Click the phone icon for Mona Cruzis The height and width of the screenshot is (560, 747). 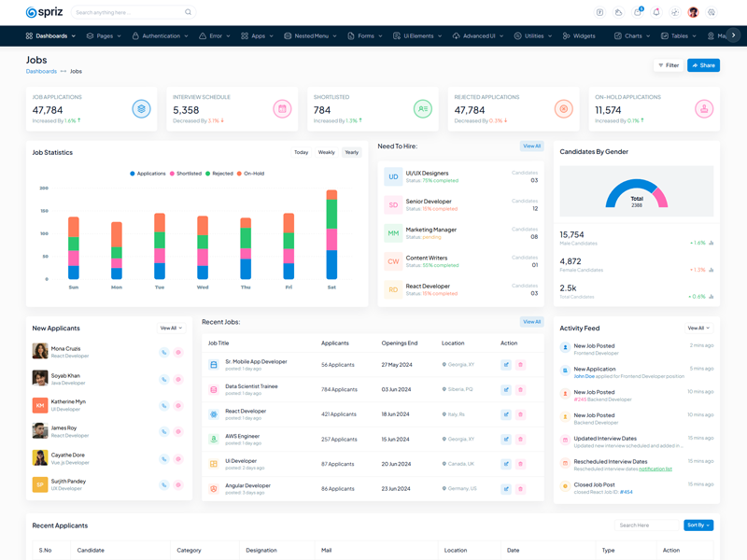[x=163, y=353]
